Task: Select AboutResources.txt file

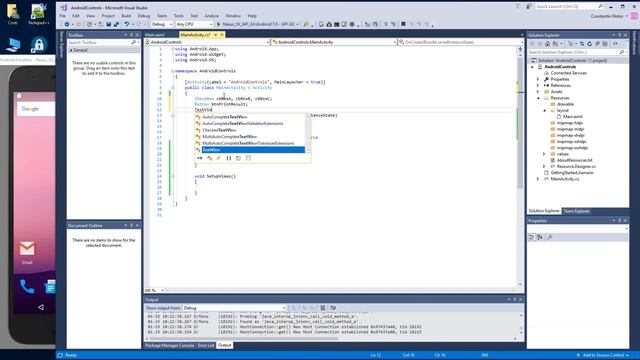Action: 574,160
